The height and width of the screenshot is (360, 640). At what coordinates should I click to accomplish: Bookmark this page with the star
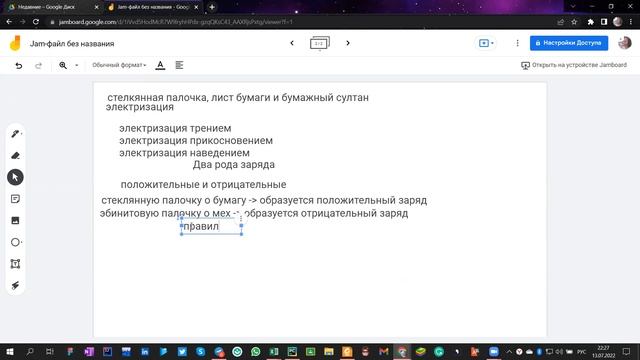point(574,22)
